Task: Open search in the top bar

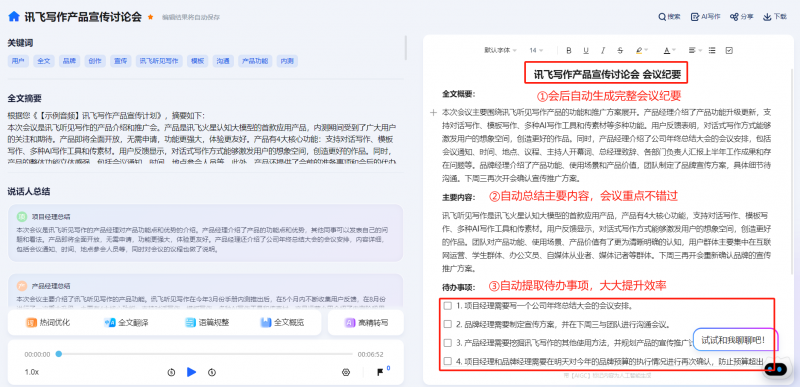Action: click(x=669, y=16)
